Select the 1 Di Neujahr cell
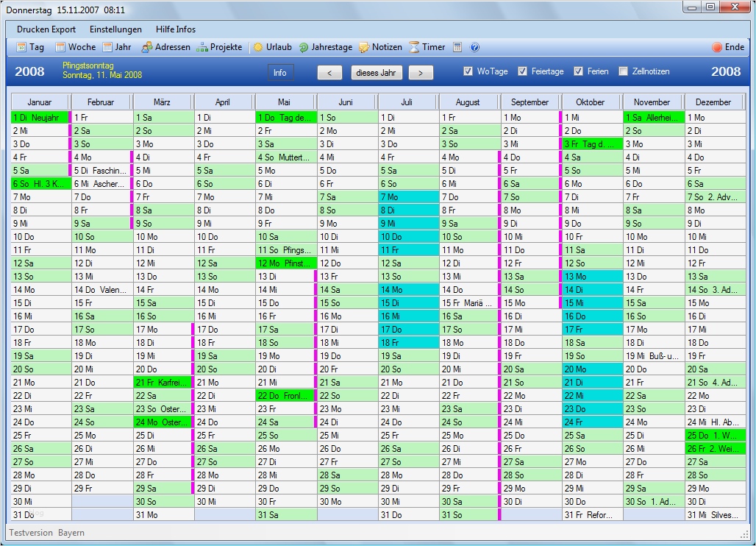Viewport: 756px width, 546px height. 40,117
